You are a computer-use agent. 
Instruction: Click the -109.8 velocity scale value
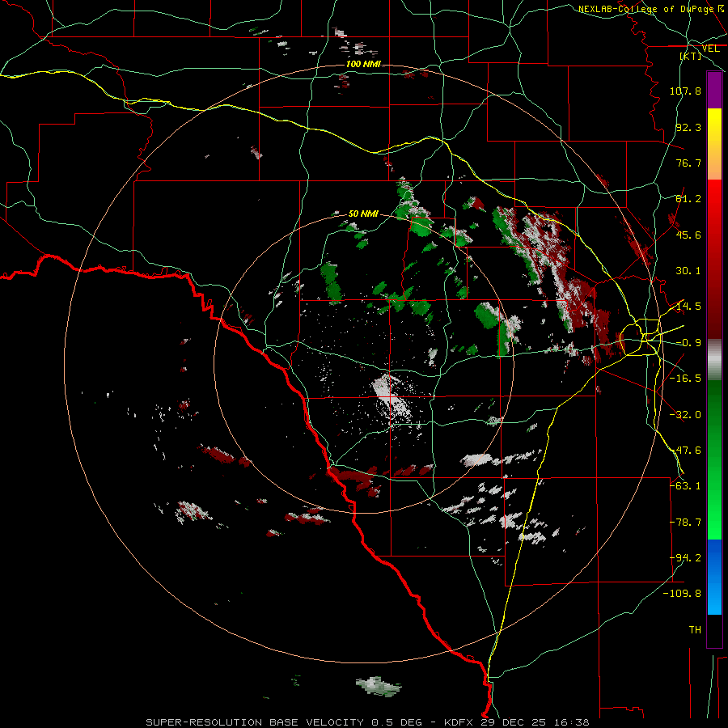pyautogui.click(x=682, y=594)
